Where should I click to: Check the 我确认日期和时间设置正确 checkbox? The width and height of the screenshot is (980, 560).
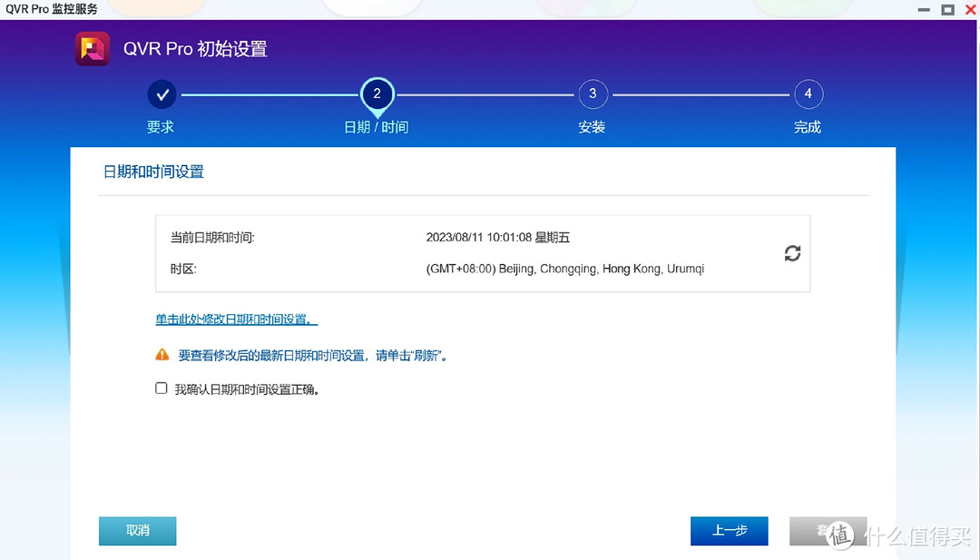pyautogui.click(x=161, y=388)
